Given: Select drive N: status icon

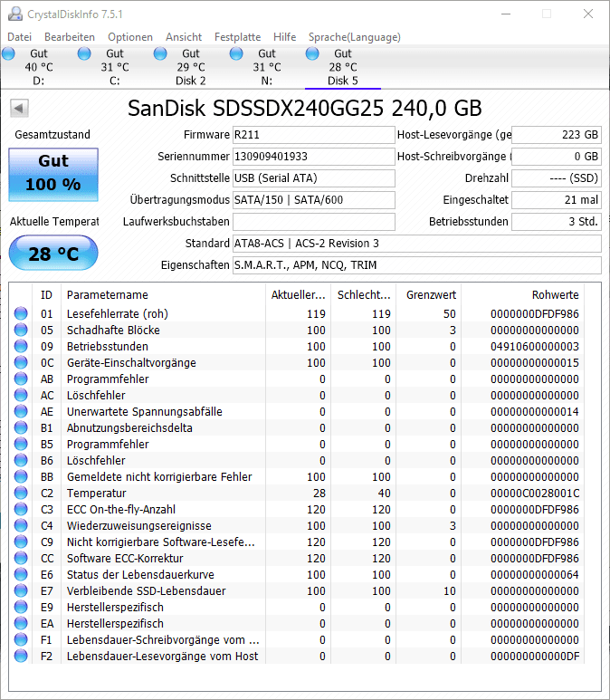Looking at the screenshot, I should coord(236,53).
